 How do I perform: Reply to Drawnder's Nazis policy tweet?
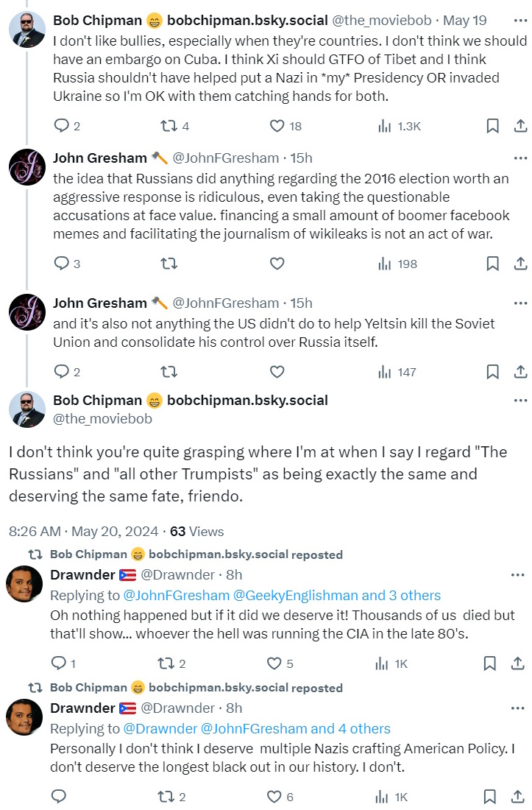point(59,796)
